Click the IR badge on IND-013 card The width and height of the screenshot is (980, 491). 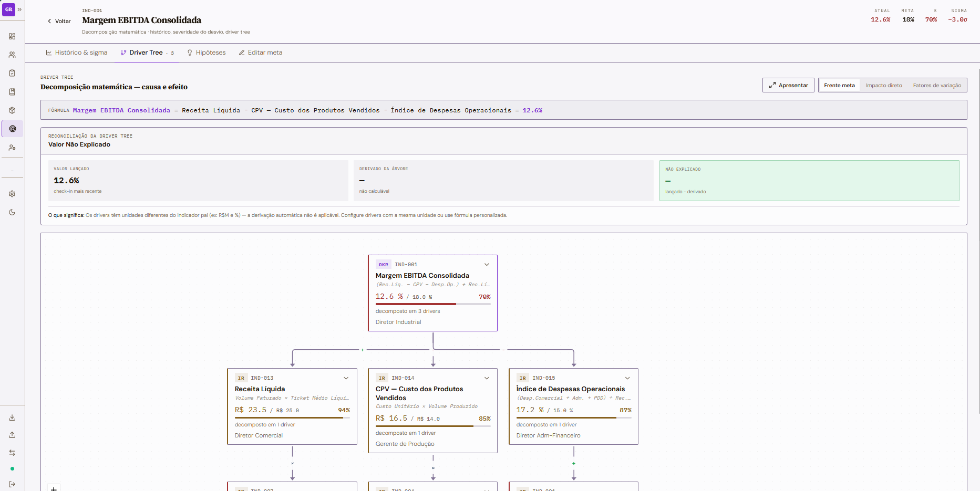[241, 378]
